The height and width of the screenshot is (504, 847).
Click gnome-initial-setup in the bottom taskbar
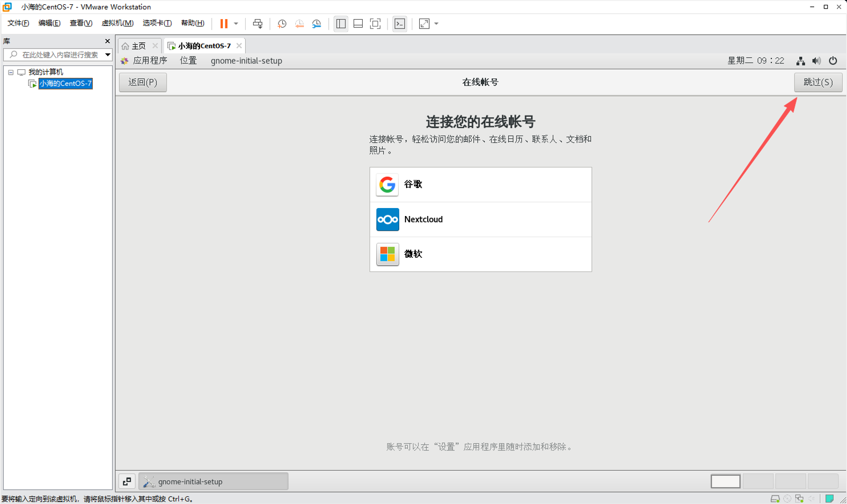point(213,482)
